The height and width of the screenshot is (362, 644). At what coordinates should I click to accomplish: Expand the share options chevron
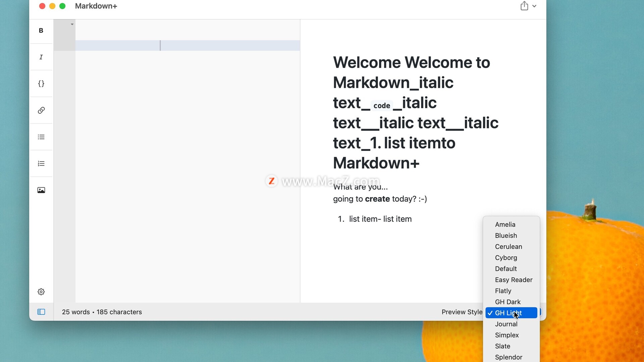click(x=534, y=6)
